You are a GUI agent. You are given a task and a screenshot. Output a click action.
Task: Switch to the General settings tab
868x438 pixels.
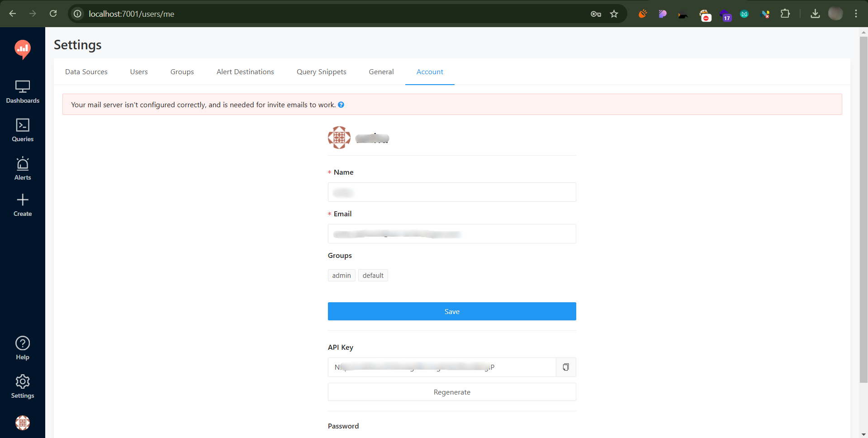pyautogui.click(x=381, y=71)
